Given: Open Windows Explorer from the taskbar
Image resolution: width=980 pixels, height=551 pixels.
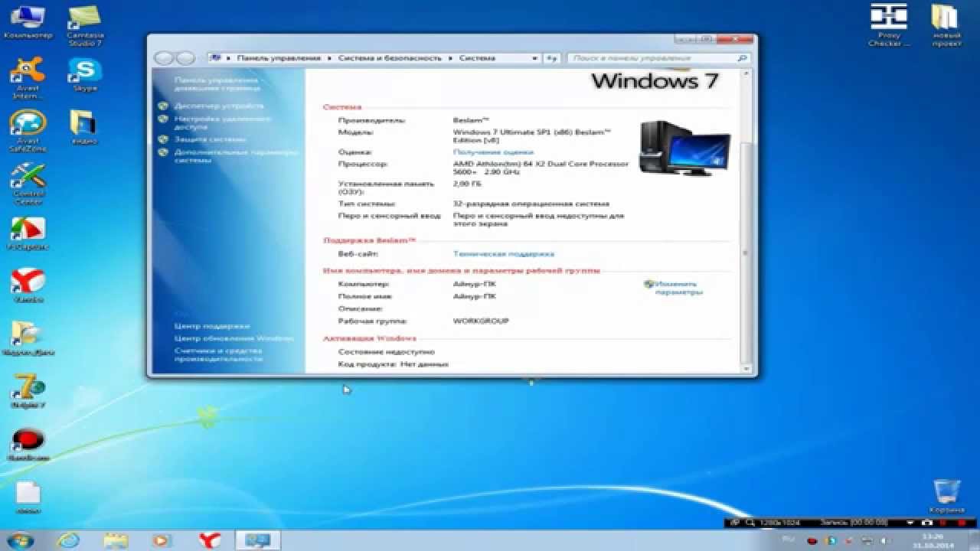Looking at the screenshot, I should pyautogui.click(x=116, y=540).
